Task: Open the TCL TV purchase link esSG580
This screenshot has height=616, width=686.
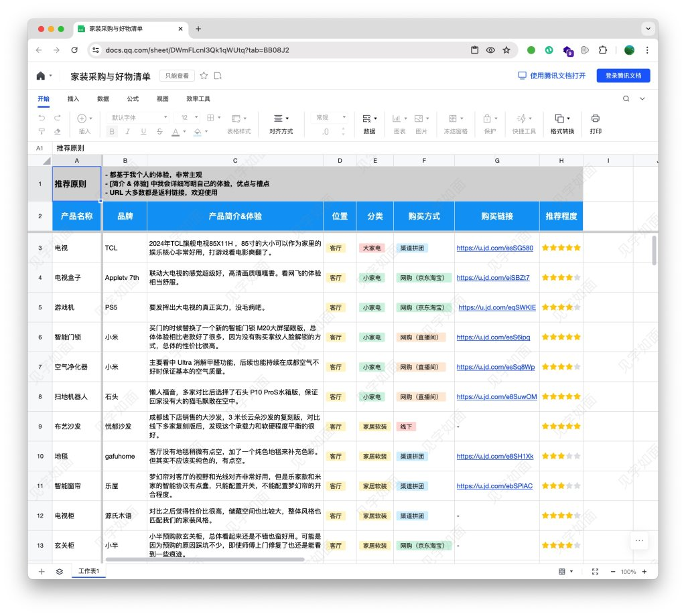Action: pyautogui.click(x=495, y=248)
